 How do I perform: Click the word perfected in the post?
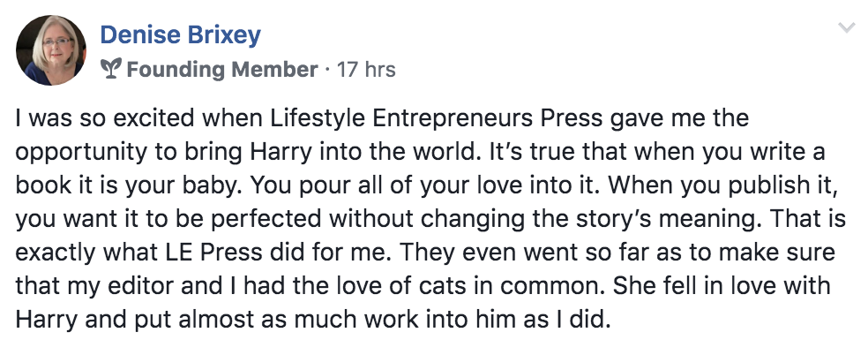coord(274,220)
